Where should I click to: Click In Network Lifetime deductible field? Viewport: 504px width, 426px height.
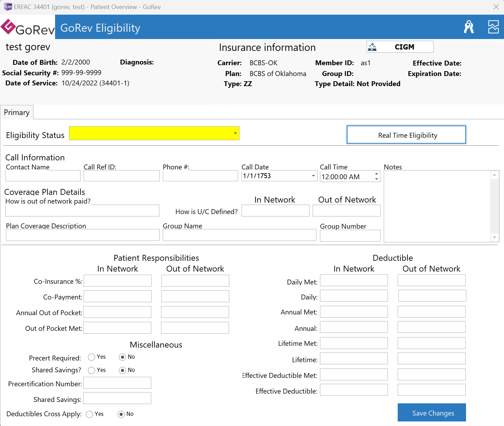(x=354, y=358)
